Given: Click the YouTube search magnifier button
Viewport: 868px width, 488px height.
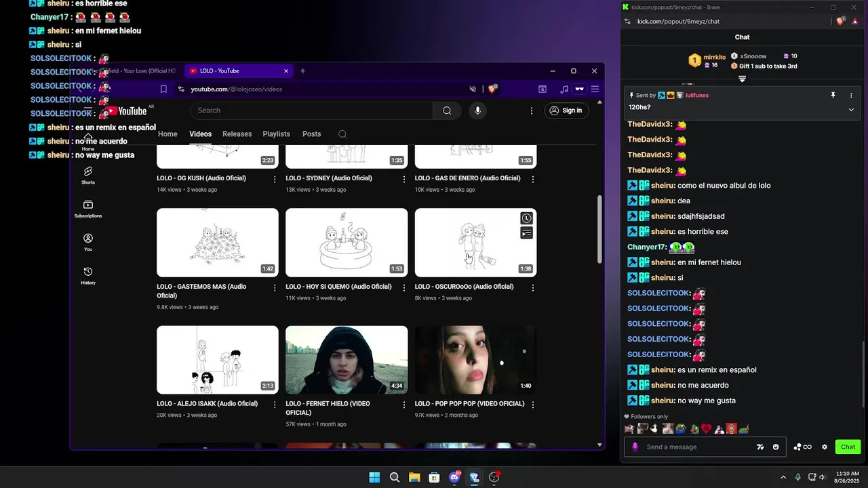Looking at the screenshot, I should coord(447,110).
